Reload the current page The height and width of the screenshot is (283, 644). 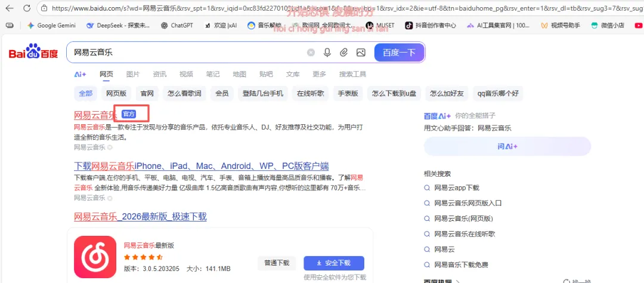(27, 8)
